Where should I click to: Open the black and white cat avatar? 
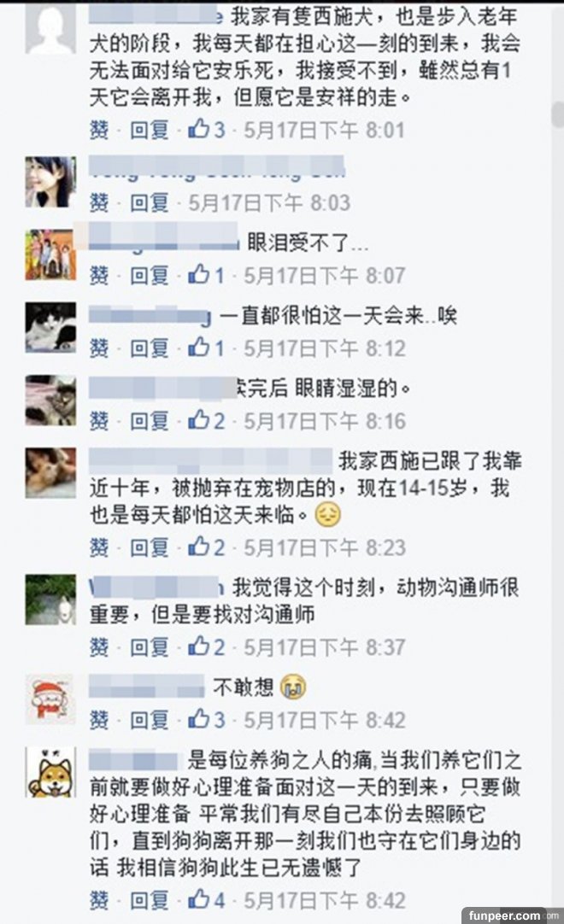[x=50, y=328]
